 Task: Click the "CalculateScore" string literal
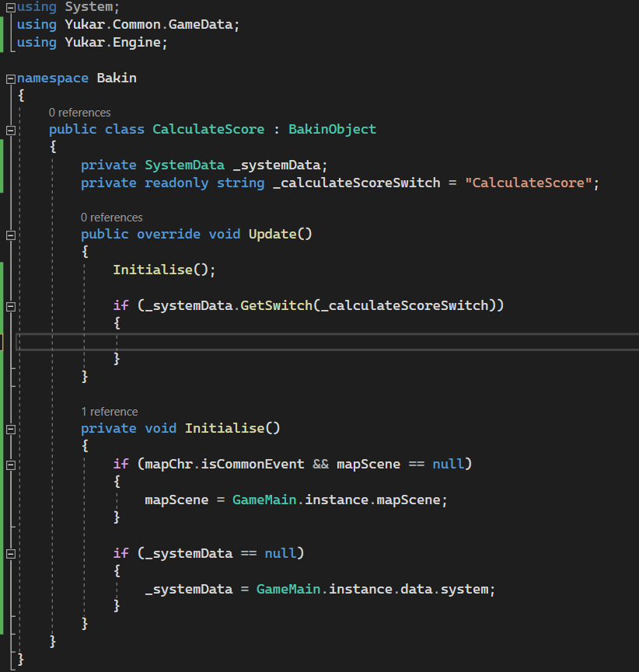(529, 183)
